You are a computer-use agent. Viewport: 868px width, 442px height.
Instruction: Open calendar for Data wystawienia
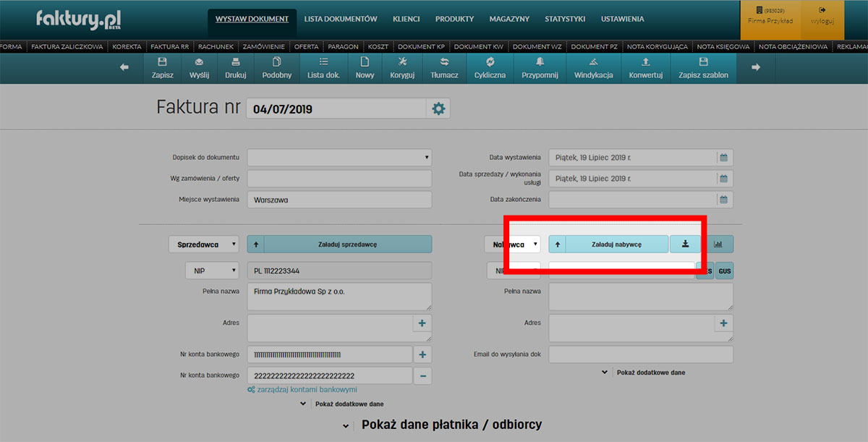click(x=723, y=157)
